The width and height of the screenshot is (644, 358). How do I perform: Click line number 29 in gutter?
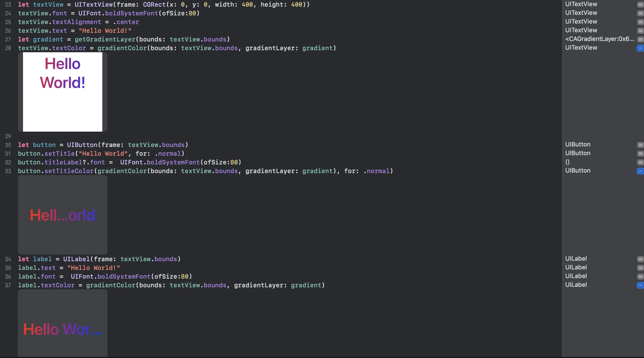(x=8, y=136)
